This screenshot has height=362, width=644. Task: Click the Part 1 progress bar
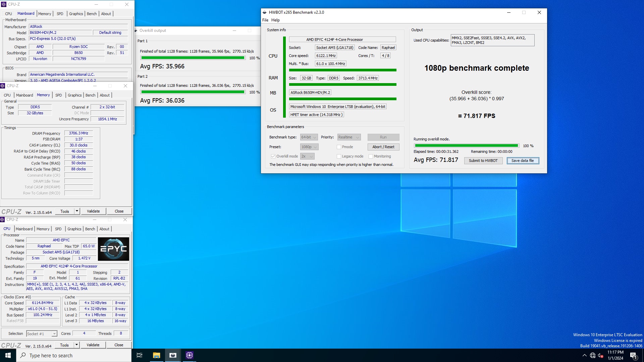pyautogui.click(x=193, y=58)
